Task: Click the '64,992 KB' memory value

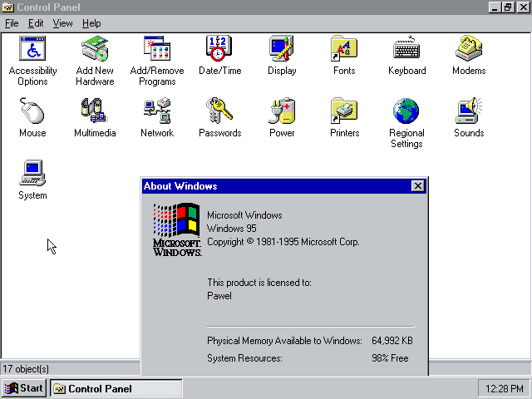Action: 392,341
